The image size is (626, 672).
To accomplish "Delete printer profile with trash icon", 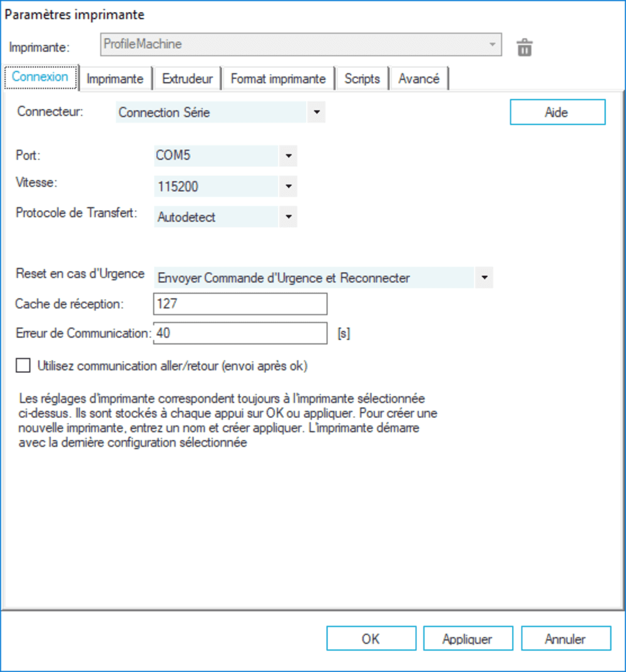I will [524, 47].
